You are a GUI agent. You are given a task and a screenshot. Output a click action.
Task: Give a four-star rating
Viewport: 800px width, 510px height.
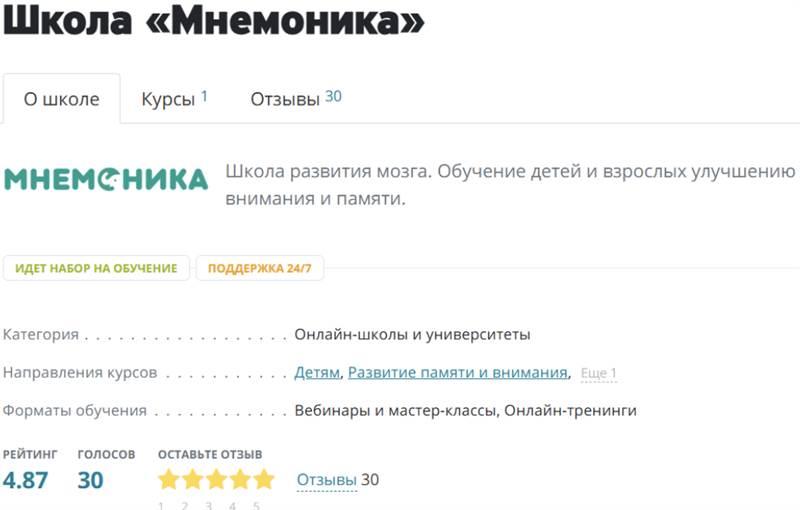[240, 480]
